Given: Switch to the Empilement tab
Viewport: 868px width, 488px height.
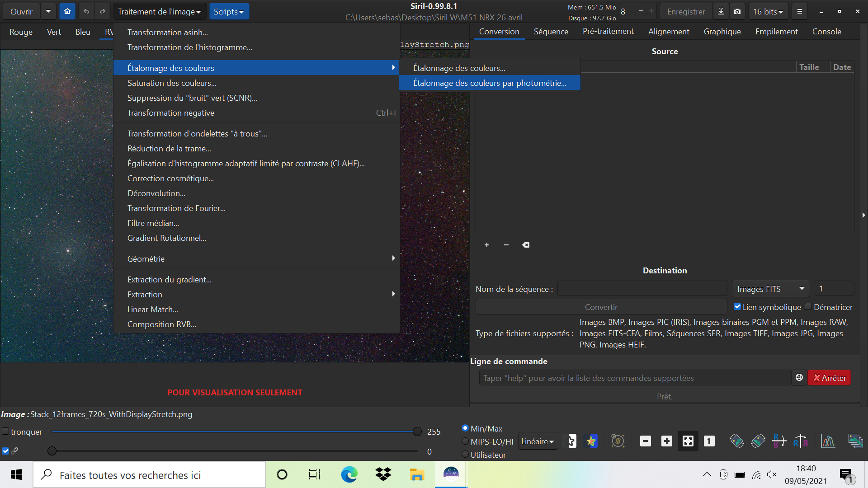Looking at the screenshot, I should tap(776, 31).
